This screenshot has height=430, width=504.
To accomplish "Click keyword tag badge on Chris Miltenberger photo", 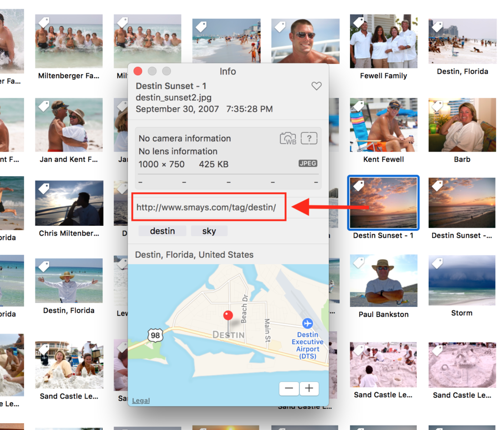I will pyautogui.click(x=44, y=188).
